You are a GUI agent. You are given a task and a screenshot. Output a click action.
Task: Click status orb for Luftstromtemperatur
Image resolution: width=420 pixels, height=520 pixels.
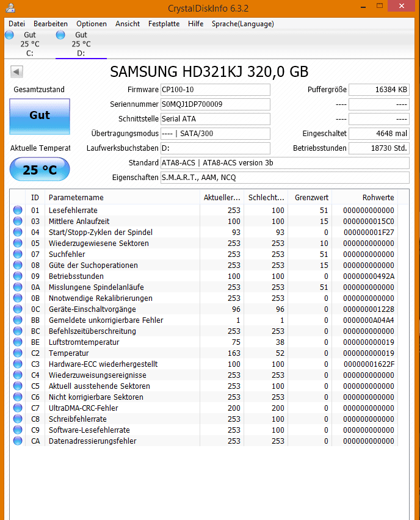pos(18,342)
